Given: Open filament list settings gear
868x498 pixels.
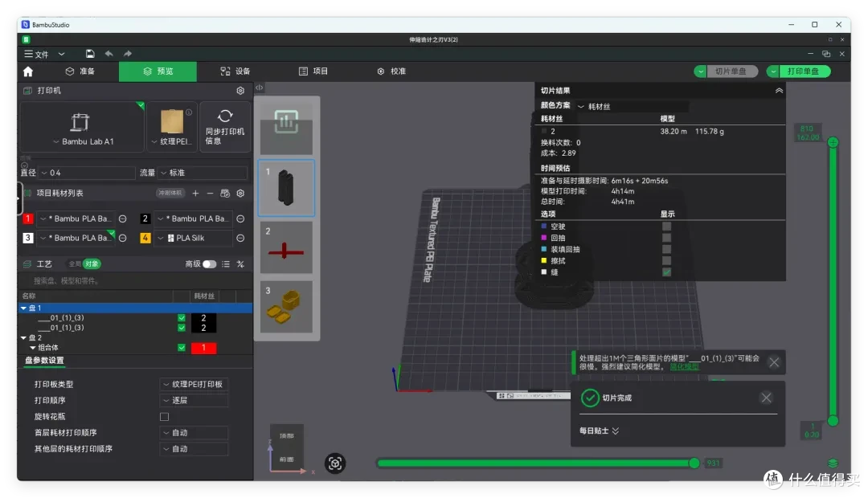Looking at the screenshot, I should (240, 193).
